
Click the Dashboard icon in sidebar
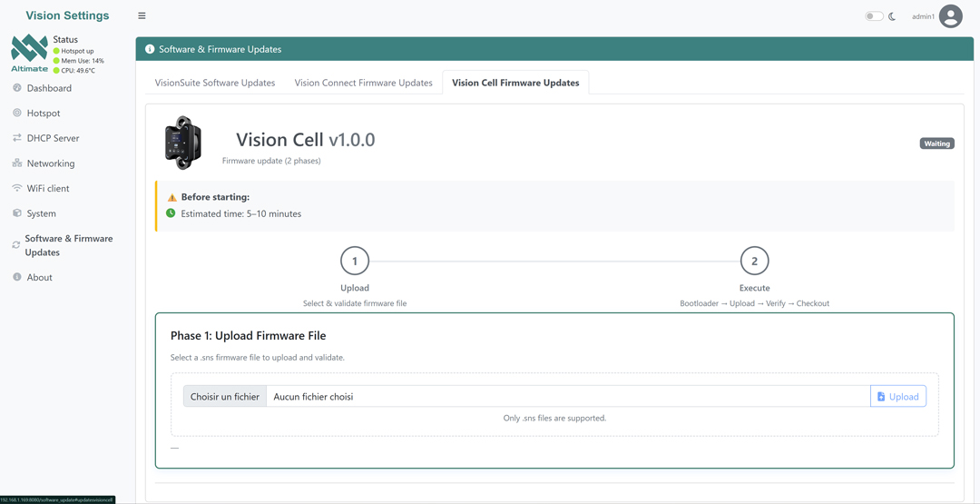[x=17, y=88]
